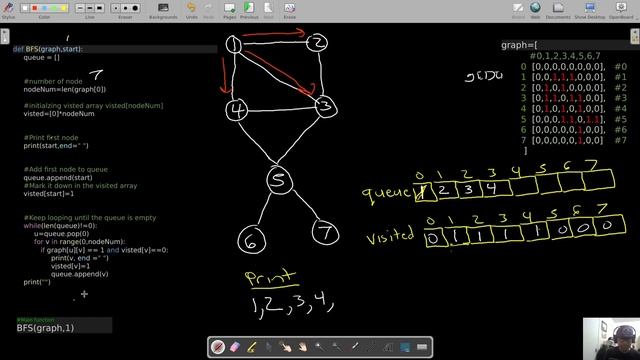Toggle the Stylus palette button
Image resolution: width=640 pixels, height=360 pixels.
coord(8,9)
